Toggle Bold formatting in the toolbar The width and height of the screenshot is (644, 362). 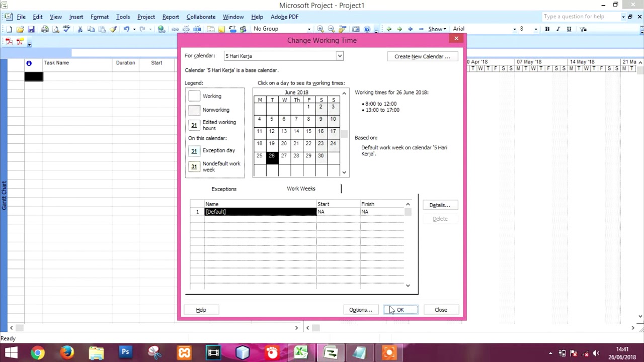point(547,29)
